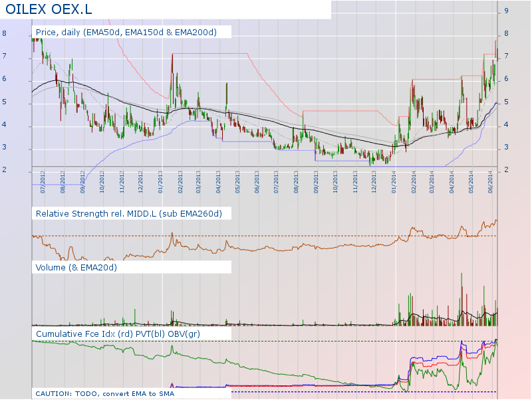This screenshot has width=532, height=400.
Task: Select the "09/2012" date axis label
Action: pos(82,182)
